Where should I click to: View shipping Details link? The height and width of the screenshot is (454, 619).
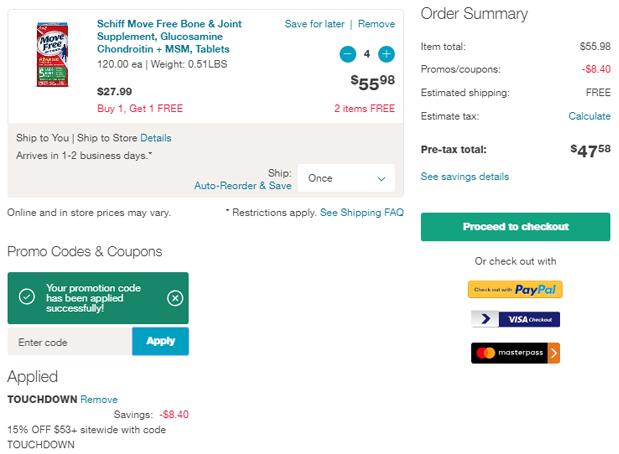[155, 137]
